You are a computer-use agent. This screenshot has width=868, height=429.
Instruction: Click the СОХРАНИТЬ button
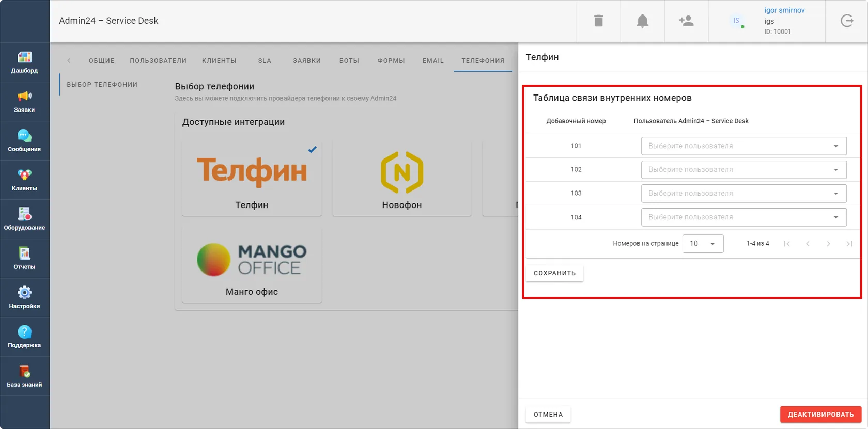[x=554, y=273]
